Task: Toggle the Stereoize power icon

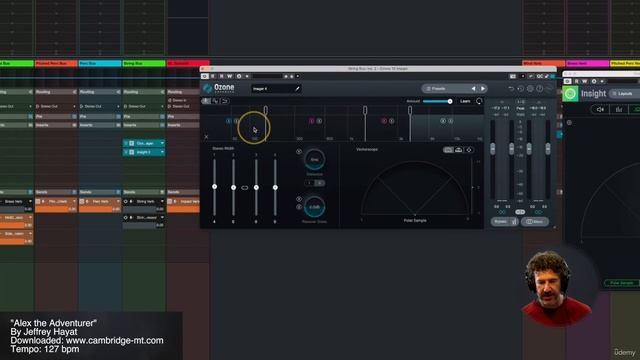Action: coord(299,151)
